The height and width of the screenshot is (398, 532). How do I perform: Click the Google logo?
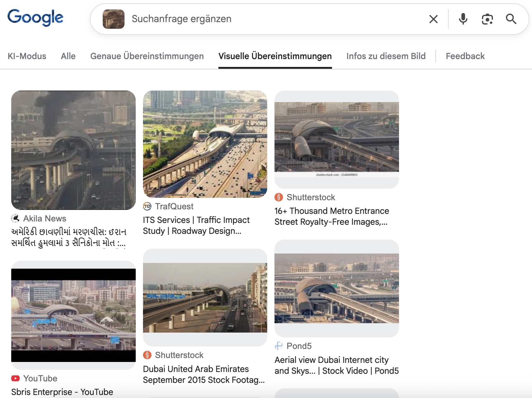point(35,18)
